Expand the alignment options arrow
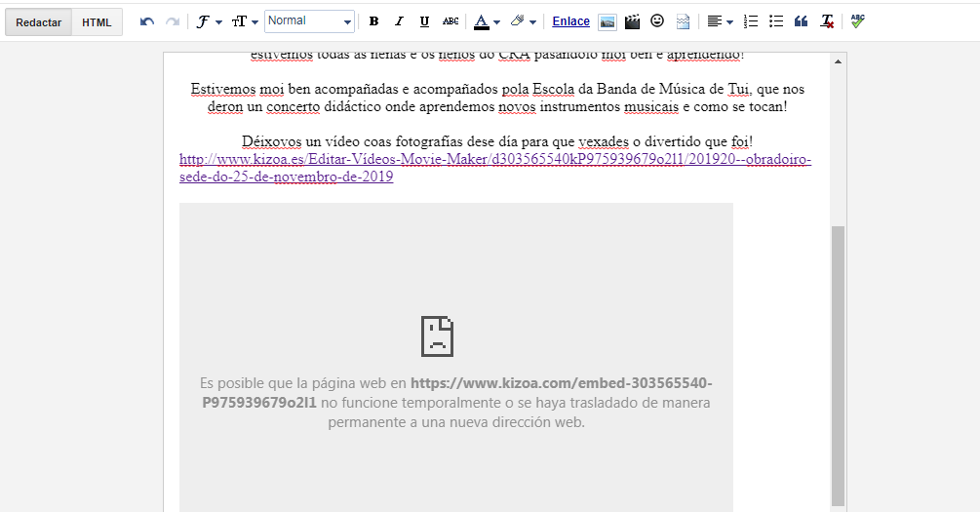The image size is (980, 512). (x=729, y=22)
